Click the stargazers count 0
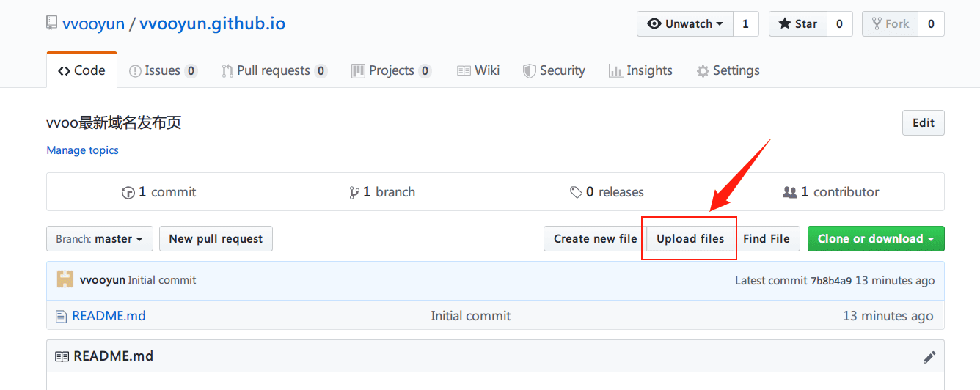This screenshot has height=390, width=980. 839,24
